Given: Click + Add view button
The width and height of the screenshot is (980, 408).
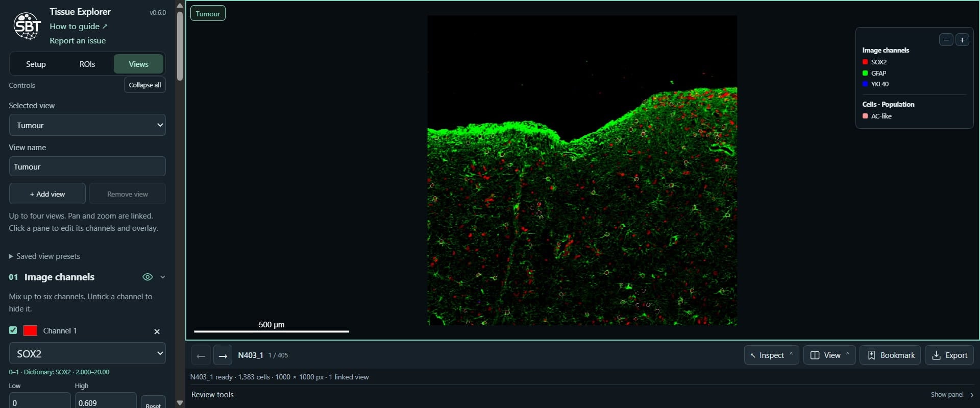Looking at the screenshot, I should [47, 194].
